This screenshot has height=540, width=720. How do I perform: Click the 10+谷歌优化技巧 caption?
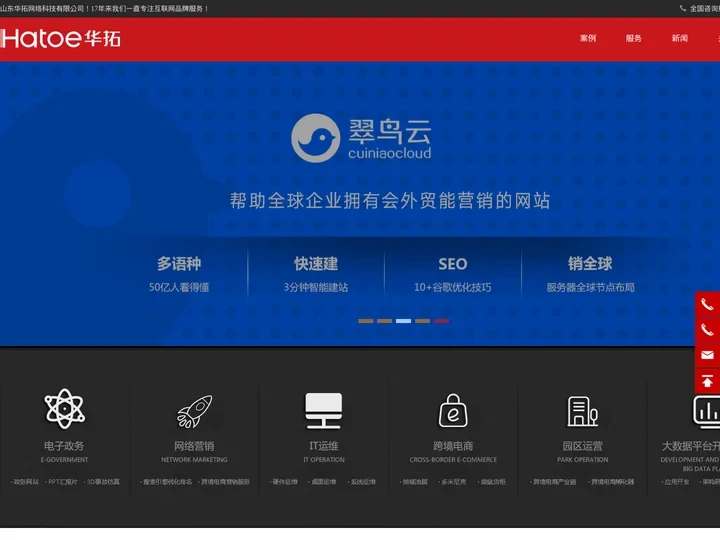pyautogui.click(x=453, y=287)
